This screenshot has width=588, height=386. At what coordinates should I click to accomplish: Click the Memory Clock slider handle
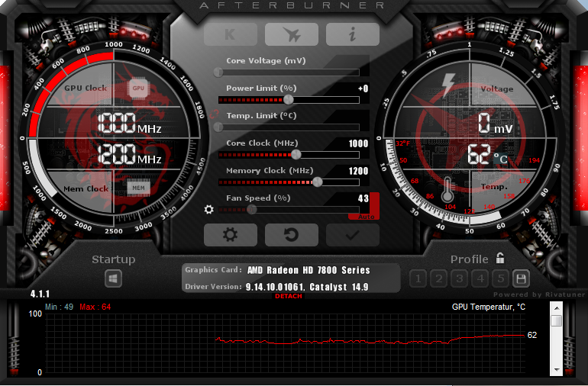click(317, 182)
